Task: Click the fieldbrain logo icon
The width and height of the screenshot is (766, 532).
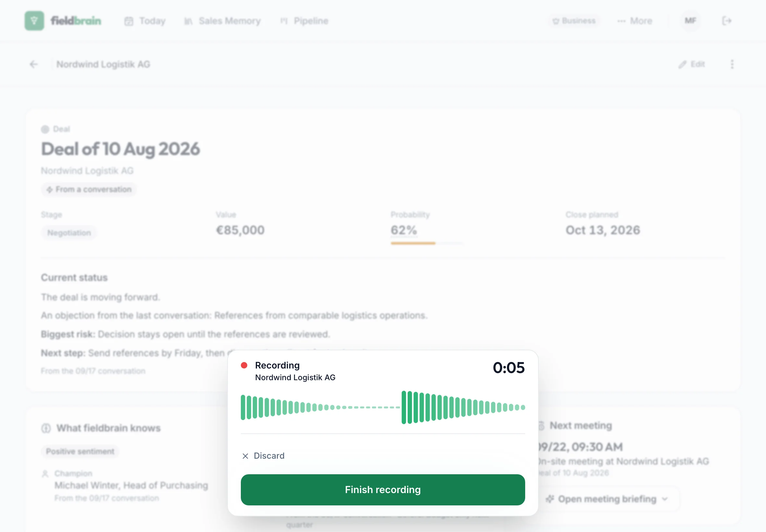Action: pyautogui.click(x=34, y=21)
